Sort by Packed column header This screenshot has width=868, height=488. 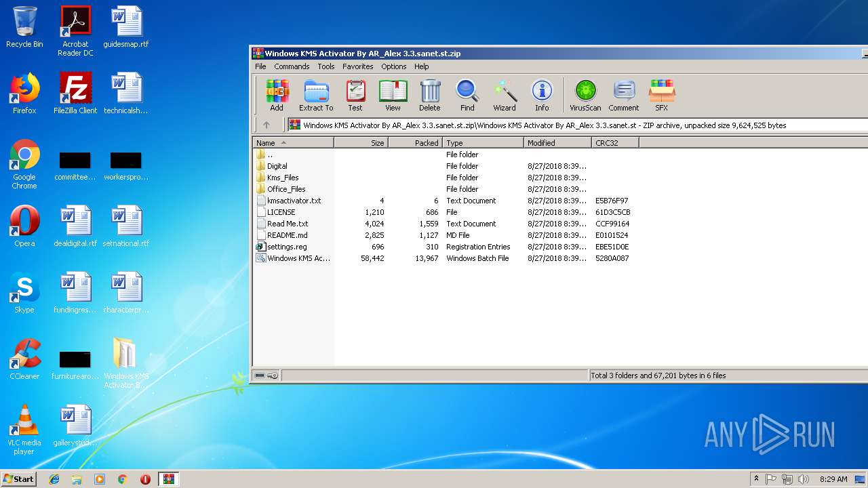coord(415,142)
